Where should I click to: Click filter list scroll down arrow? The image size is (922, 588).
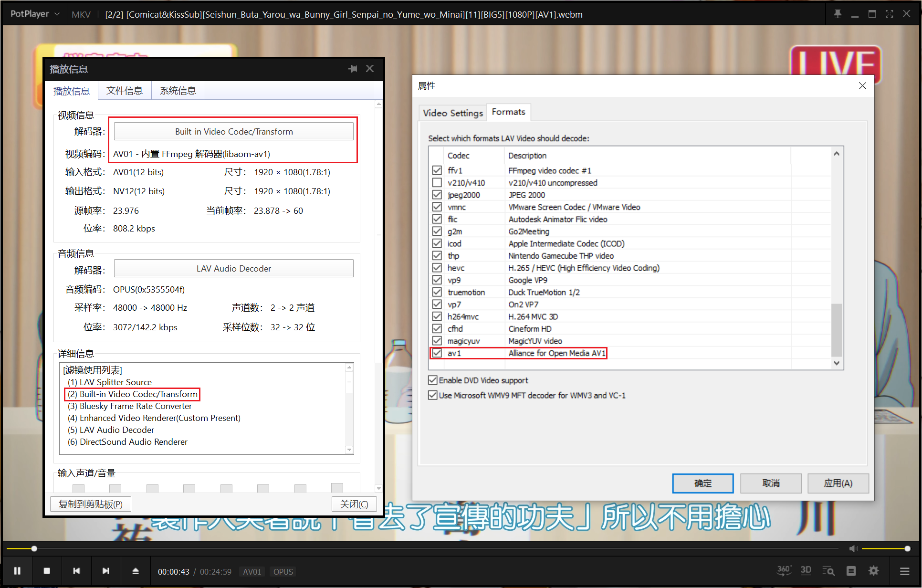pos(349,450)
